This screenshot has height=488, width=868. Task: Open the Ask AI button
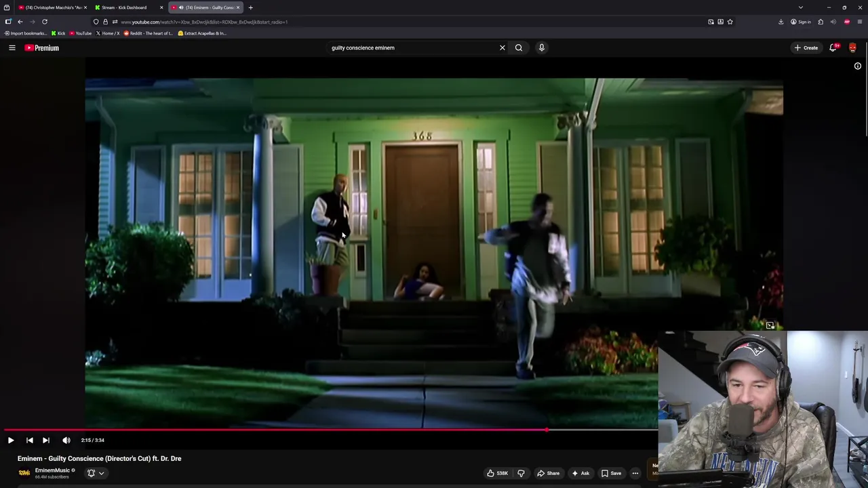(x=580, y=473)
